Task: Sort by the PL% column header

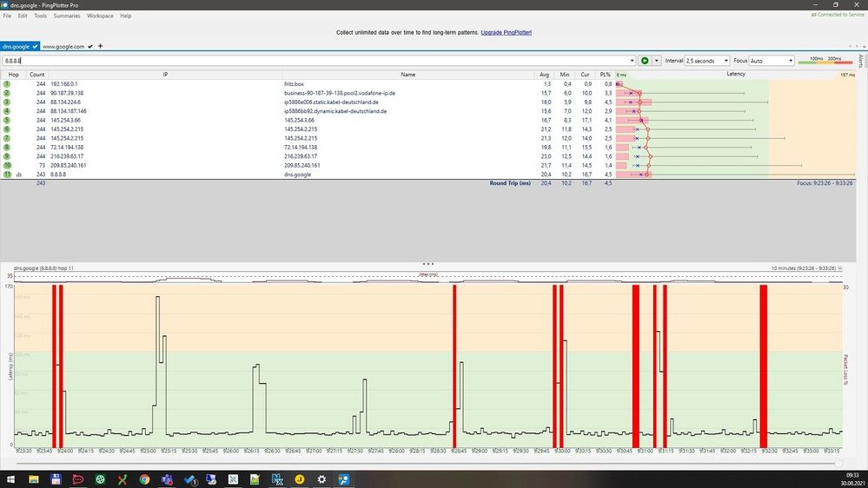Action: pyautogui.click(x=605, y=74)
